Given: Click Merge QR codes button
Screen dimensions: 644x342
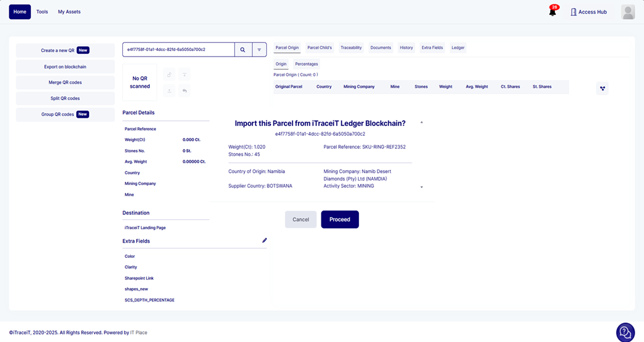Looking at the screenshot, I should (65, 82).
